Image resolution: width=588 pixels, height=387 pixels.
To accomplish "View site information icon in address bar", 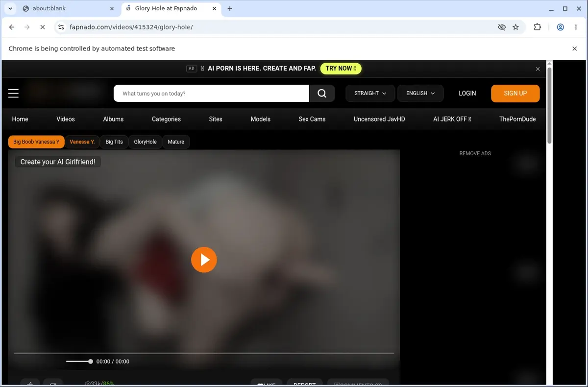I will (x=61, y=27).
